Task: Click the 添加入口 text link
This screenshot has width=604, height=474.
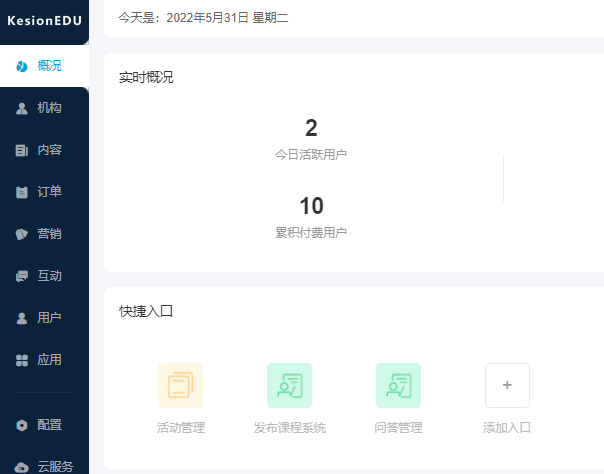Action: tap(506, 428)
